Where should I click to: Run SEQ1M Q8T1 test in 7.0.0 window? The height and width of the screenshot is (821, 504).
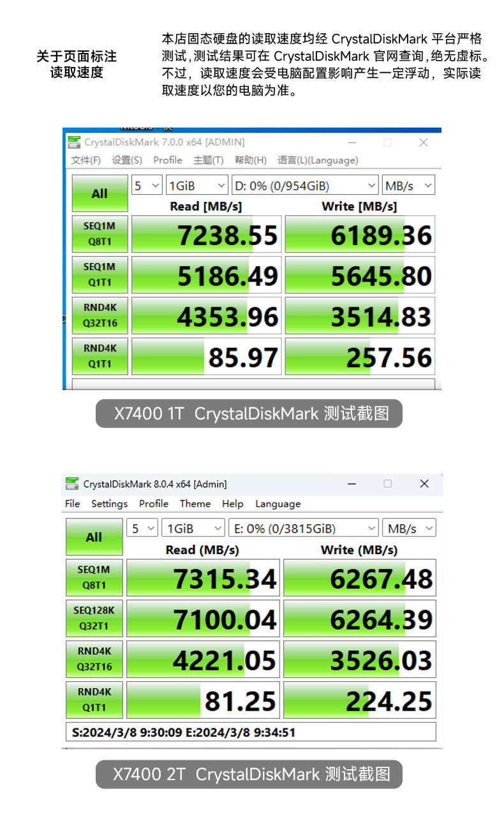pos(100,234)
